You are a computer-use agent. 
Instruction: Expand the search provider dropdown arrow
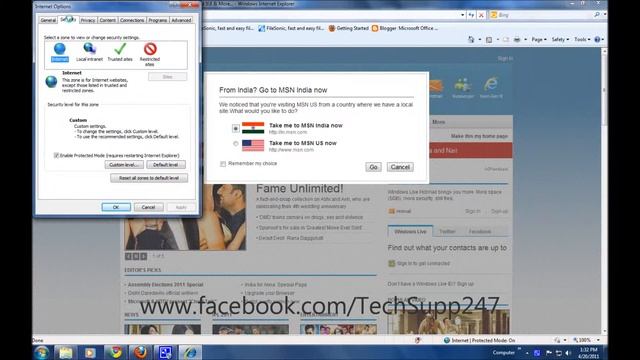(x=605, y=15)
